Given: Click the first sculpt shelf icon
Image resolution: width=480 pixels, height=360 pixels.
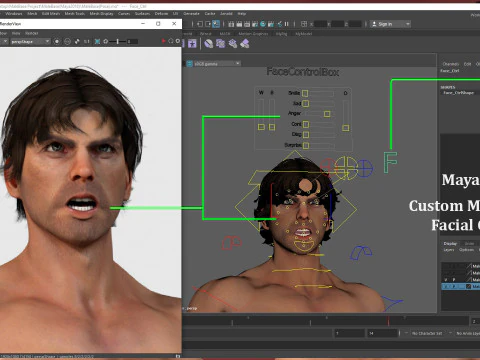Looking at the screenshot, I should click(x=209, y=44).
